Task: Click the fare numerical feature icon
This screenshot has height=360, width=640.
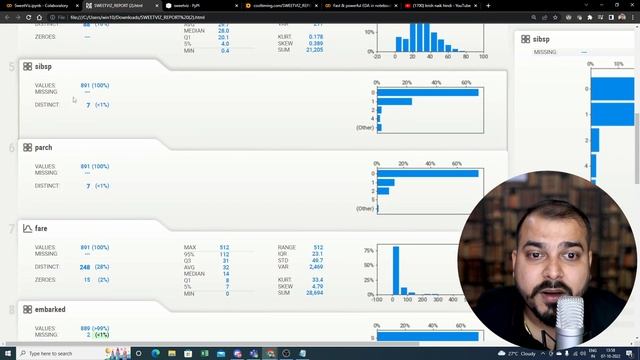Action: [x=27, y=228]
